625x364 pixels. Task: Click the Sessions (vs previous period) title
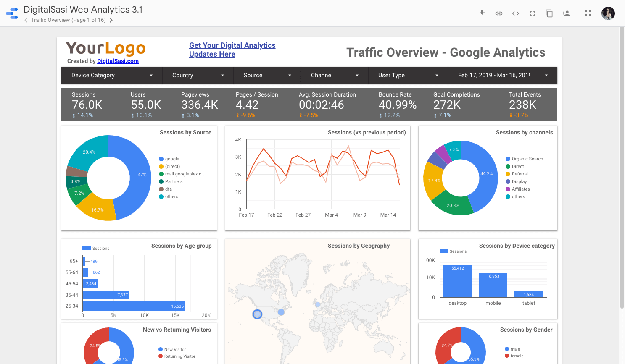[367, 133]
